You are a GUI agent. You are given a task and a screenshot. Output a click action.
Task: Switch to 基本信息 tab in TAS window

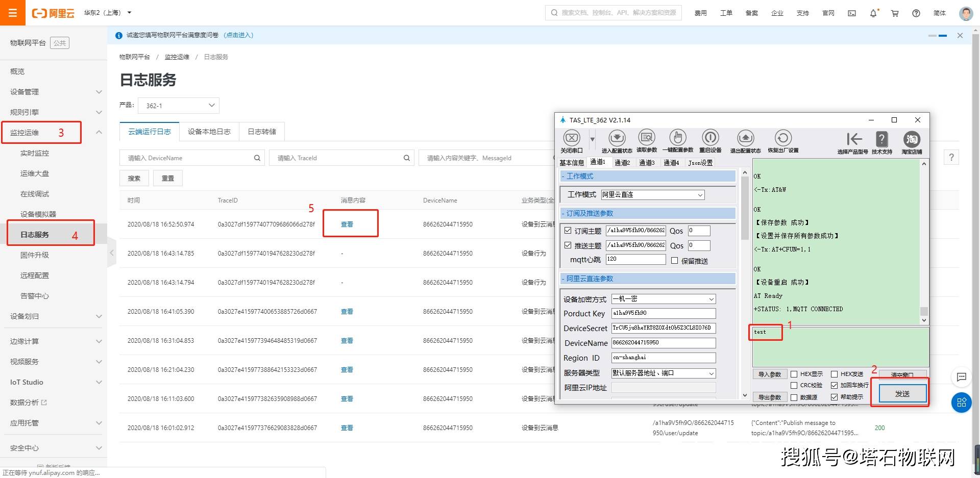(572, 163)
